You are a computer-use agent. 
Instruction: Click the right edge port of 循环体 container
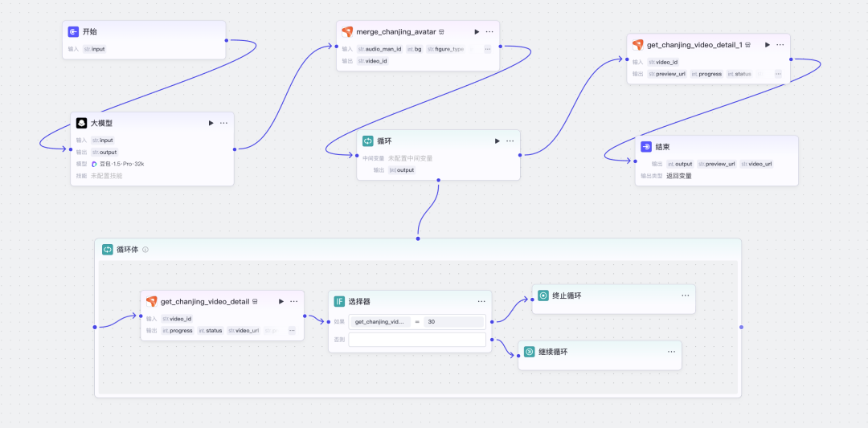[741, 327]
